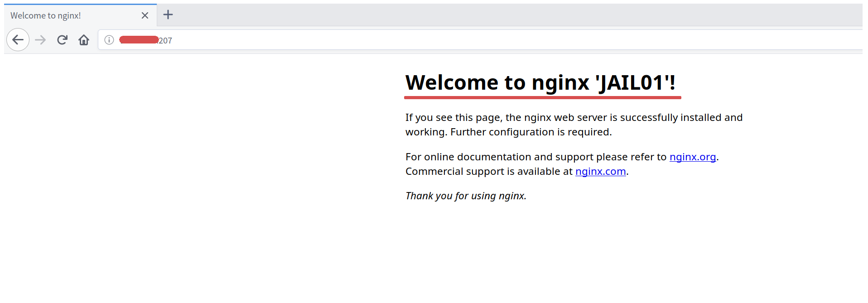Click the paragraph starting 'If you see this page'
The width and height of the screenshot is (868, 303).
pyautogui.click(x=574, y=125)
